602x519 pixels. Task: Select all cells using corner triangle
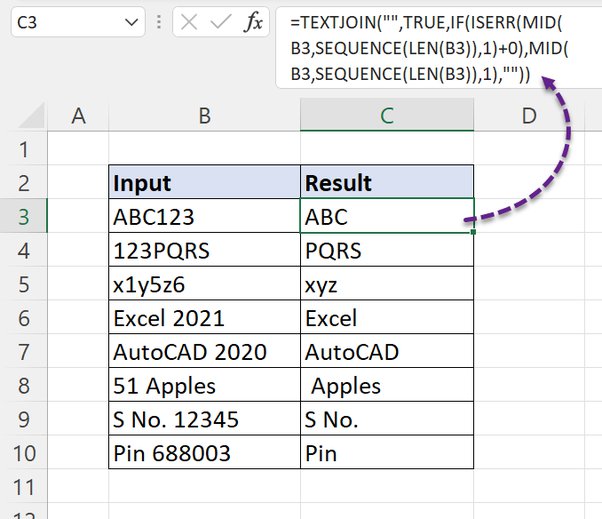(32, 116)
